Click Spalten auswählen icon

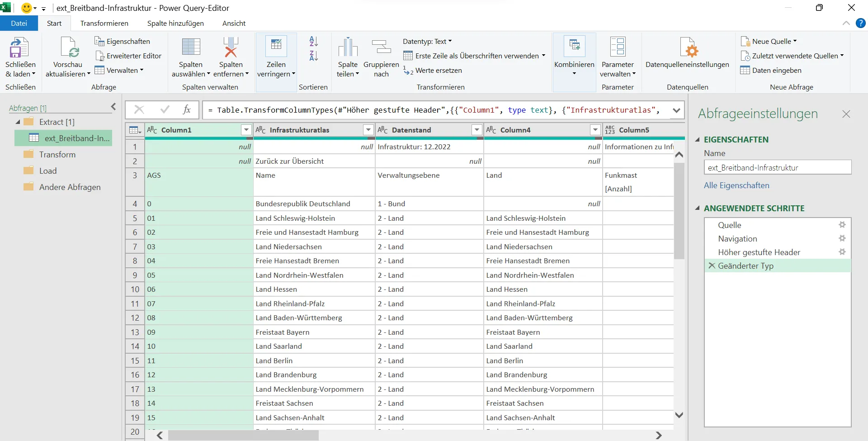[x=191, y=47]
